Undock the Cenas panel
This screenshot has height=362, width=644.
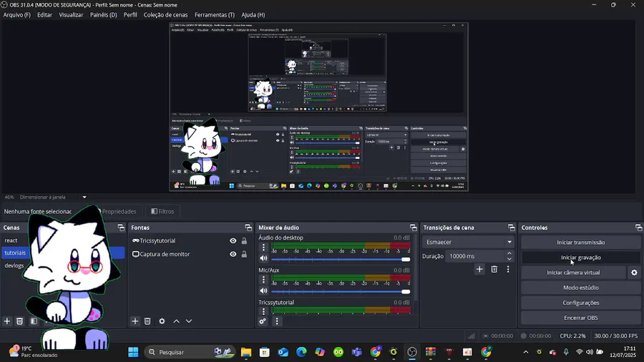(x=121, y=228)
